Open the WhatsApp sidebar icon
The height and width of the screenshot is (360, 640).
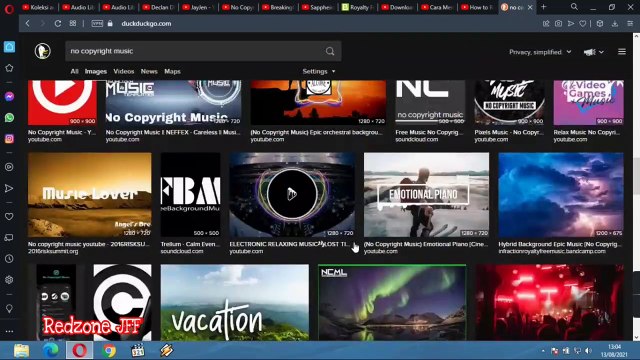[x=9, y=118]
